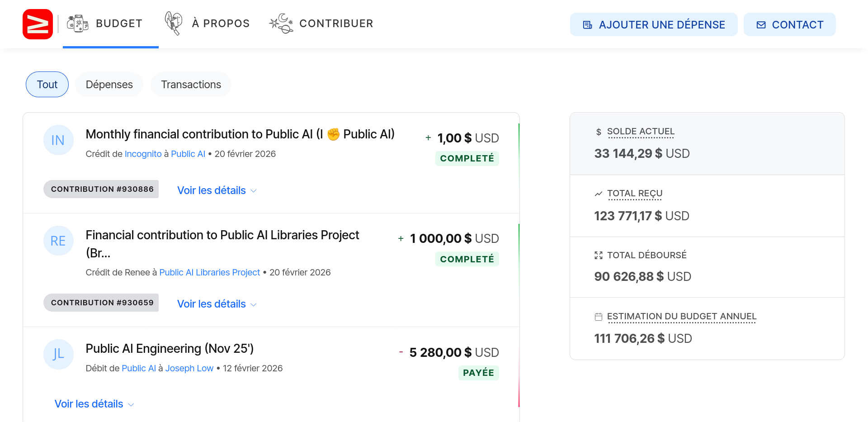The image size is (868, 422).
Task: Click the red Public AI logo
Action: pos(38,24)
